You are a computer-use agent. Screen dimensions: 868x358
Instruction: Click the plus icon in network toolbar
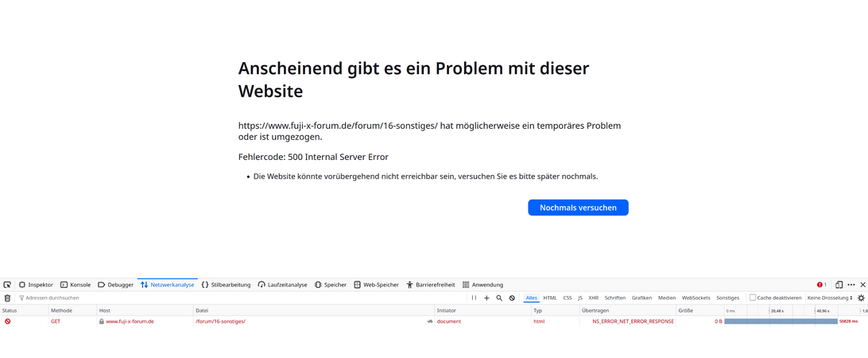tap(486, 298)
